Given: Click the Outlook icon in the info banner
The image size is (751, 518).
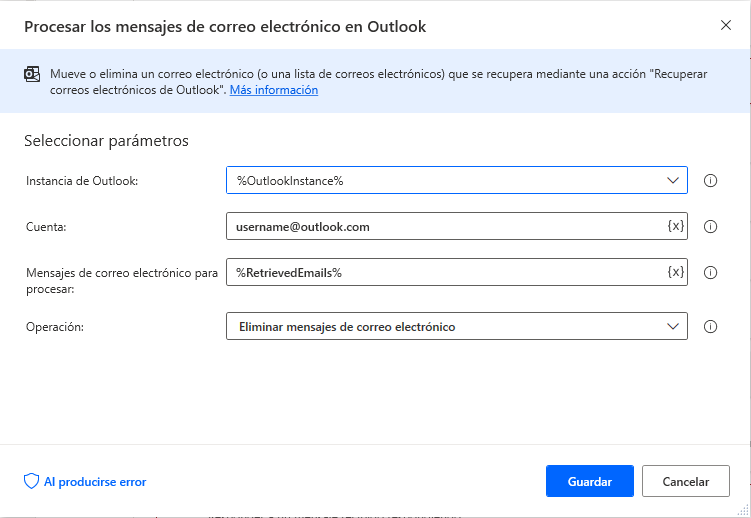Looking at the screenshot, I should pyautogui.click(x=32, y=74).
